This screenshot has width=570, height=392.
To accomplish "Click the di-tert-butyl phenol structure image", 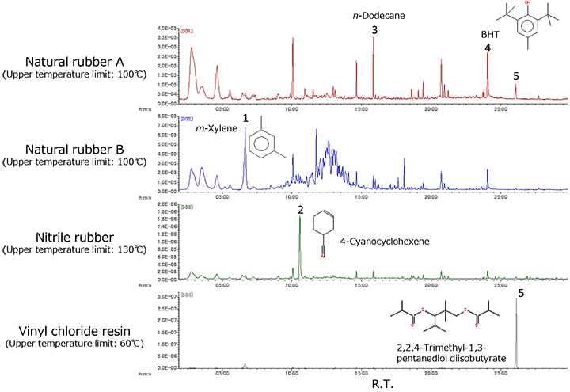I will pyautogui.click(x=527, y=26).
